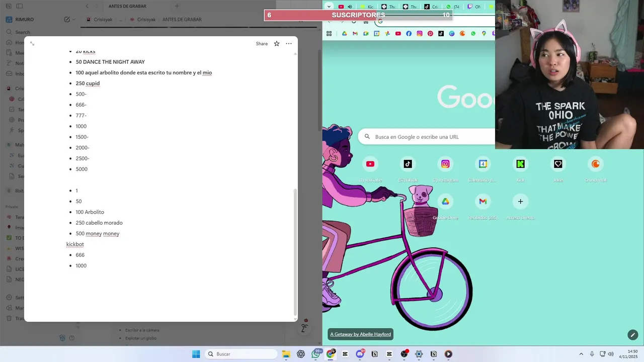The width and height of the screenshot is (644, 362).
Task: Open WhatsApp bookmark in bookmarks bar
Action: click(473, 34)
